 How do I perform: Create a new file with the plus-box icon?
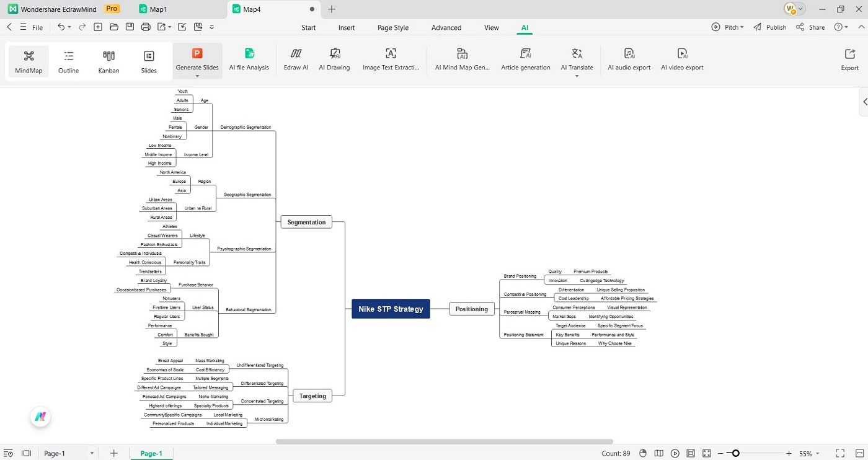[x=98, y=27]
